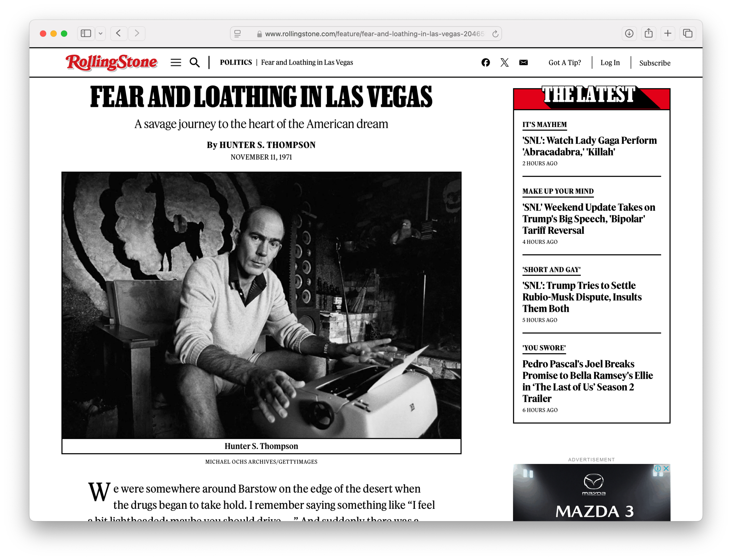Open the Safari downloads icon
This screenshot has width=732, height=560.
coord(629,34)
